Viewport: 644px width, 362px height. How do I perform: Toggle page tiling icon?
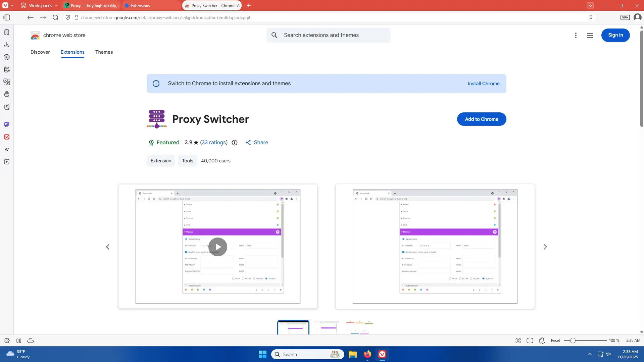pos(530,341)
